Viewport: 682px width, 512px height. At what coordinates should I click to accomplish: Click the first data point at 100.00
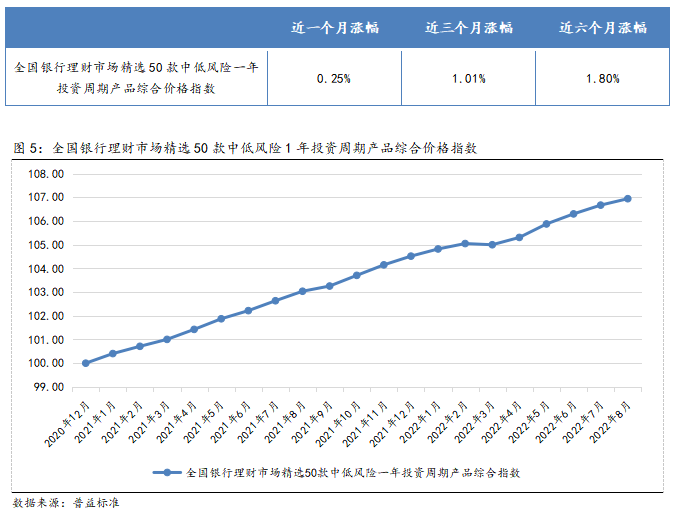(x=85, y=363)
